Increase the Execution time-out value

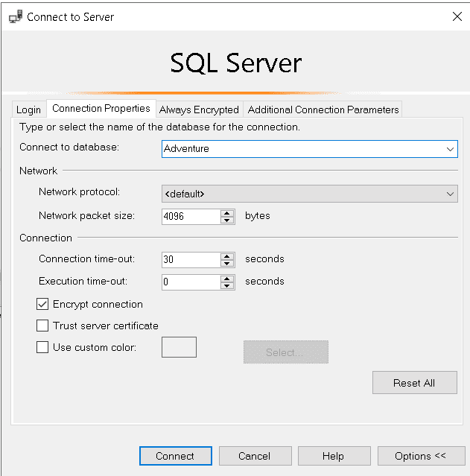[226, 279]
